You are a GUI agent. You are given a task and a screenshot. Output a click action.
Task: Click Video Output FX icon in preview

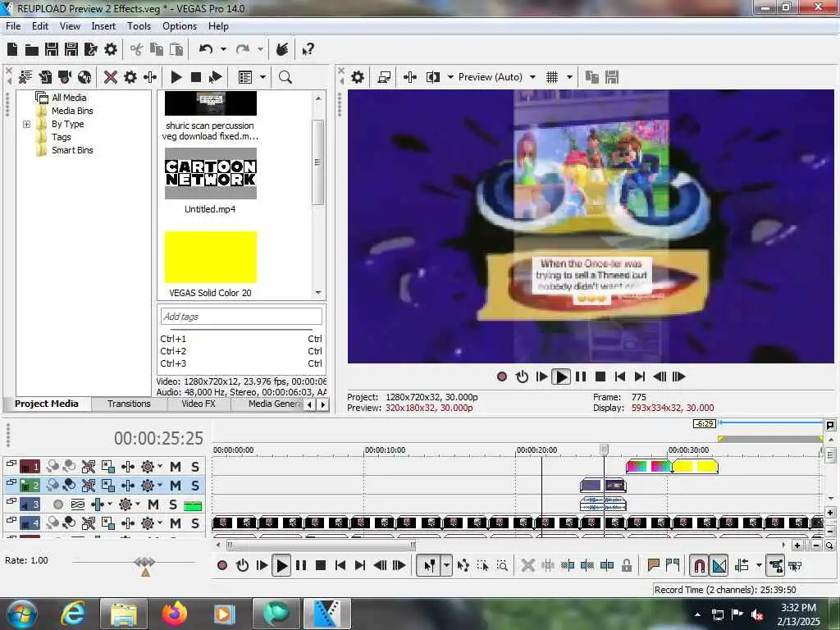(x=410, y=77)
